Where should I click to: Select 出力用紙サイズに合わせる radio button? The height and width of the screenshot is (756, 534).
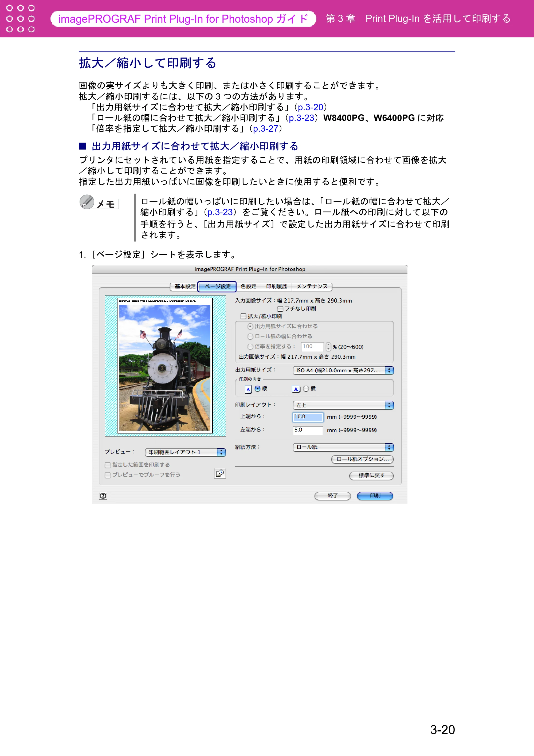250,326
